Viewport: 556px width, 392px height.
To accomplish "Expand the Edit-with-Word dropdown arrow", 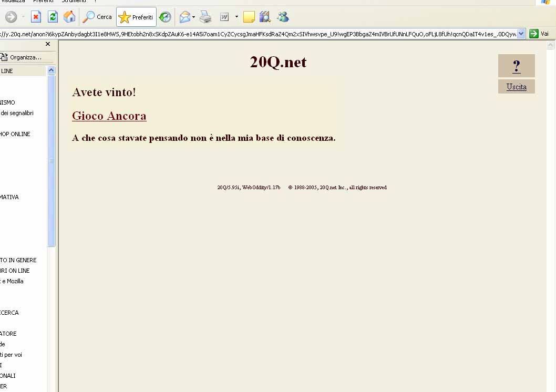I will click(x=236, y=17).
